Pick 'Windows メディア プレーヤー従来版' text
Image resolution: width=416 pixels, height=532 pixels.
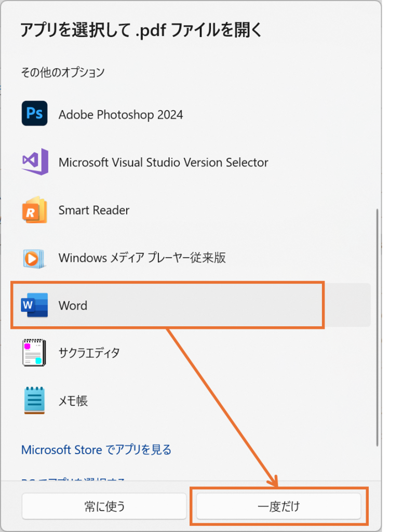[x=142, y=258]
